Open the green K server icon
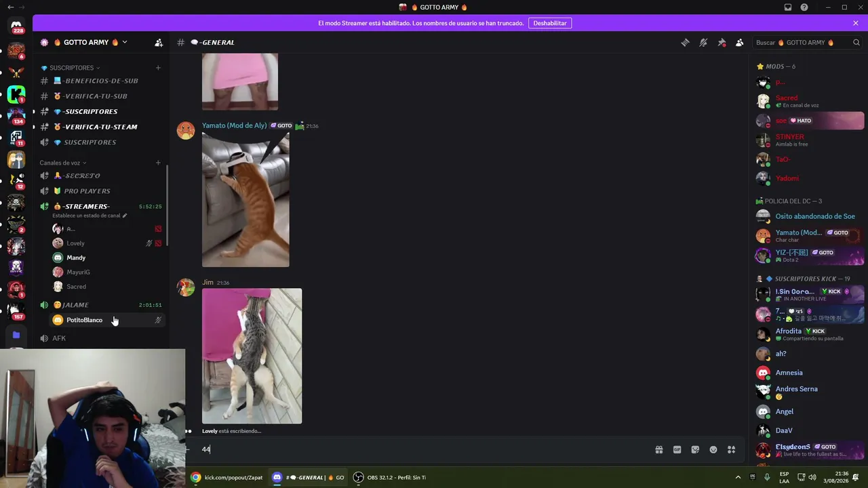The image size is (868, 488). (x=16, y=94)
